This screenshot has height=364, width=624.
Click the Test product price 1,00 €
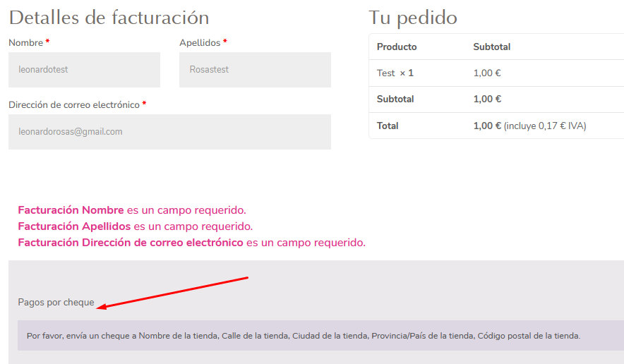(487, 73)
